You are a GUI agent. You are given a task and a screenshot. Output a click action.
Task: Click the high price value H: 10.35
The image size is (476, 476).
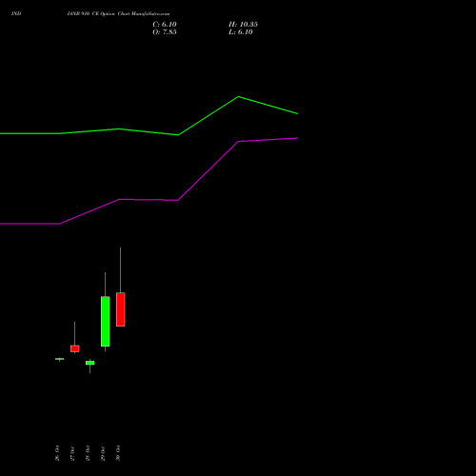pyautogui.click(x=243, y=25)
